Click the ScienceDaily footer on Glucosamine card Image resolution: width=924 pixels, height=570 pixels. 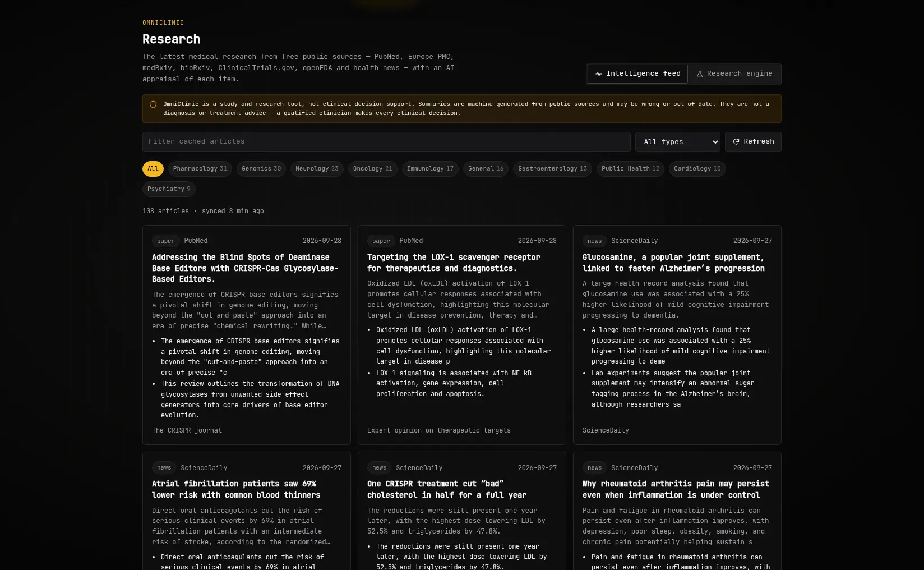coord(606,431)
